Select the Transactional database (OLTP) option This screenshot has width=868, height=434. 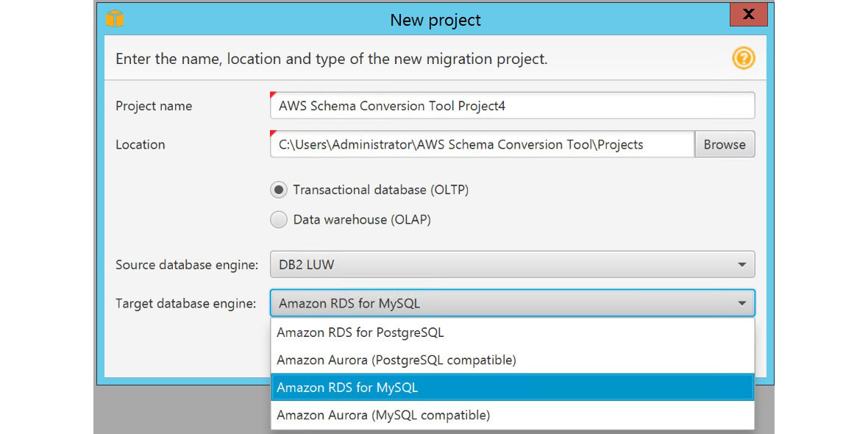pyautogui.click(x=279, y=189)
